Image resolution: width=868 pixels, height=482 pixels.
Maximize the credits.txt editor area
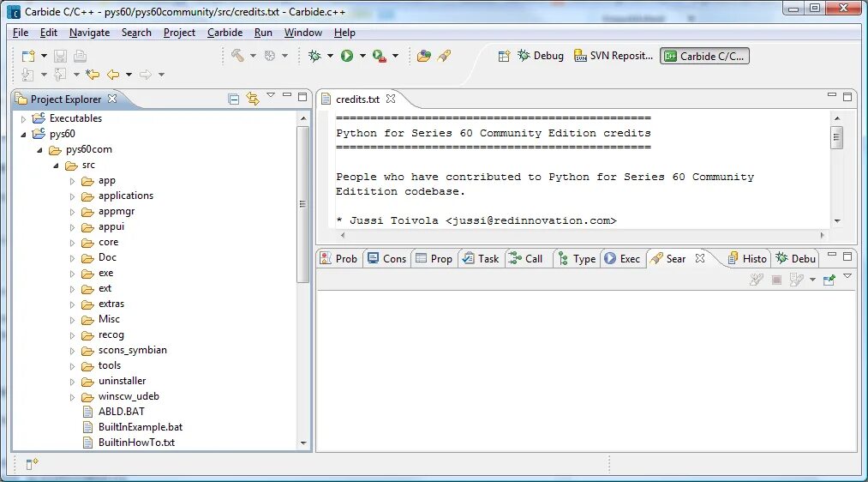[847, 97]
